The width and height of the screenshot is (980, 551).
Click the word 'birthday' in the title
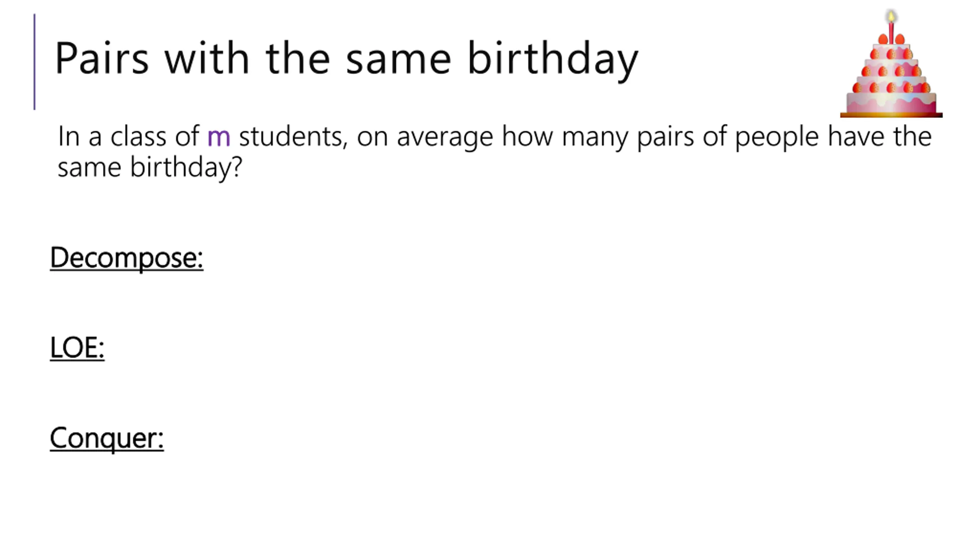coord(553,60)
